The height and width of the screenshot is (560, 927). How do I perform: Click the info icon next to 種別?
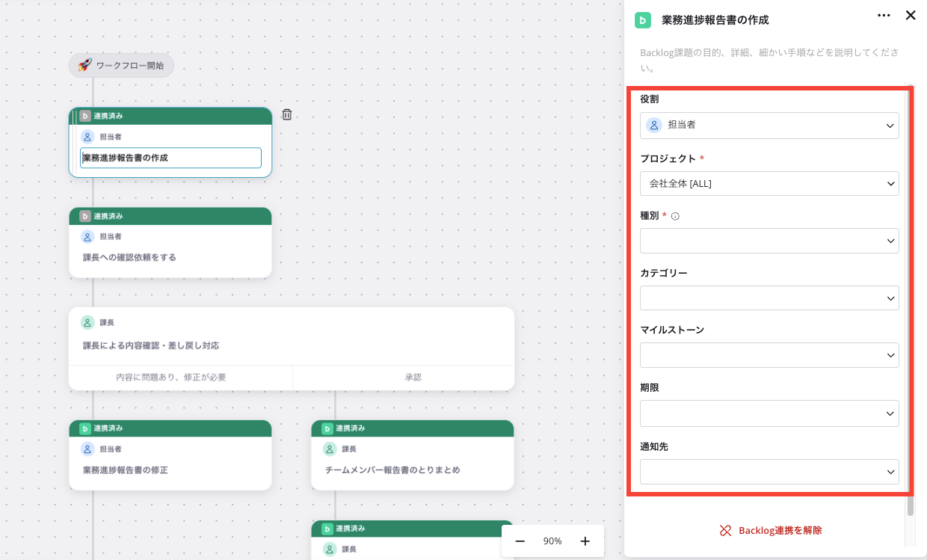(675, 216)
